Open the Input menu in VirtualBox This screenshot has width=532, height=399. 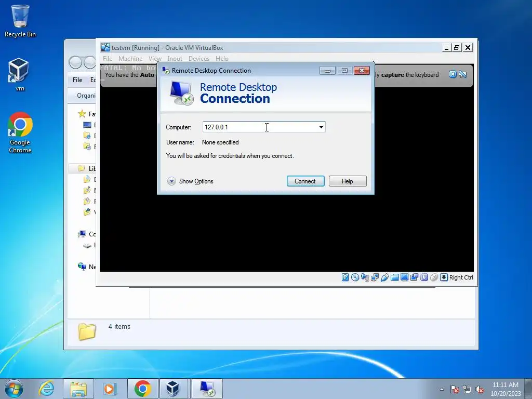tap(175, 59)
